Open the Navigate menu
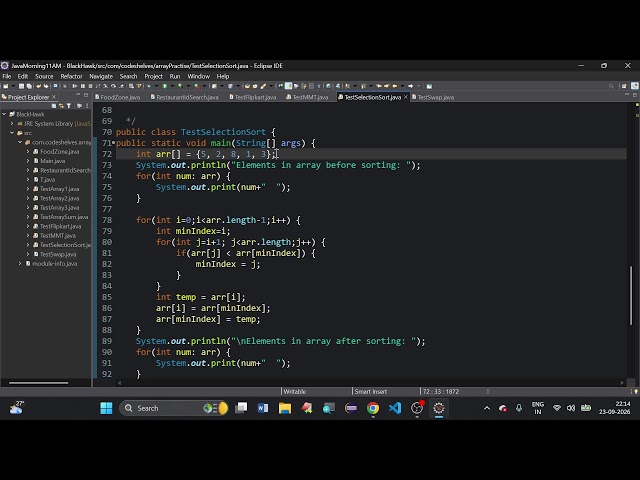 click(101, 76)
